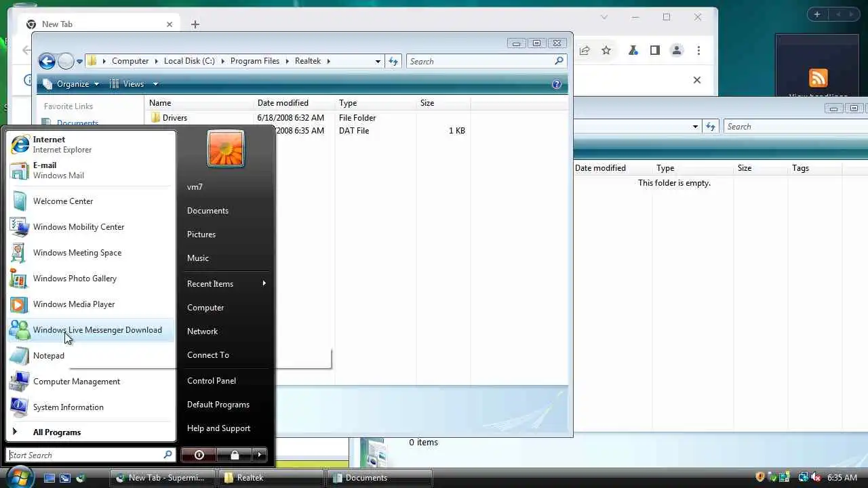Open recent pages dropdown beside Forward arrow

[79, 62]
